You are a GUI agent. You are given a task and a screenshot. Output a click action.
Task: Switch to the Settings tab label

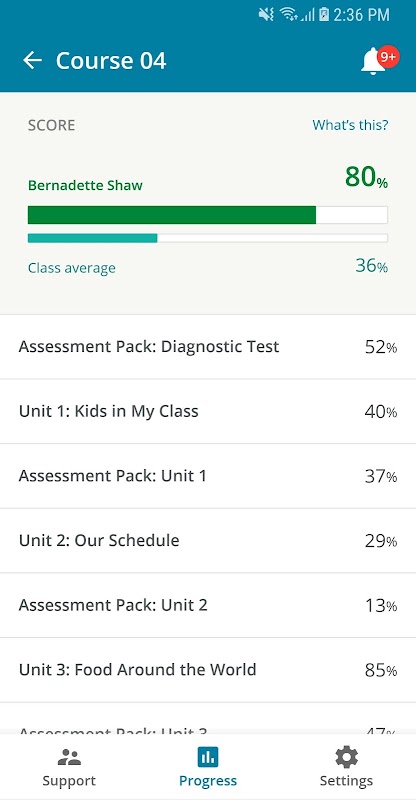[x=346, y=781]
